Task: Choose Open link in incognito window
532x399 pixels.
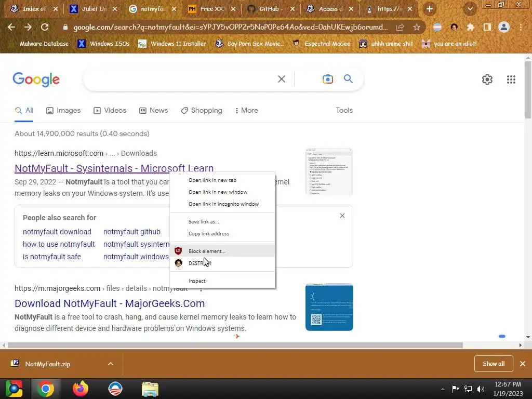Action: coord(222,204)
